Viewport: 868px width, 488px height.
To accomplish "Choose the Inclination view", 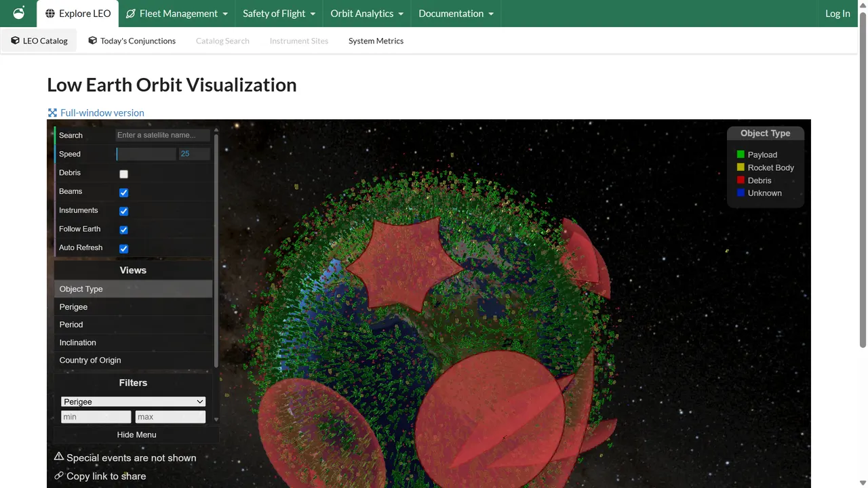I will [x=133, y=342].
